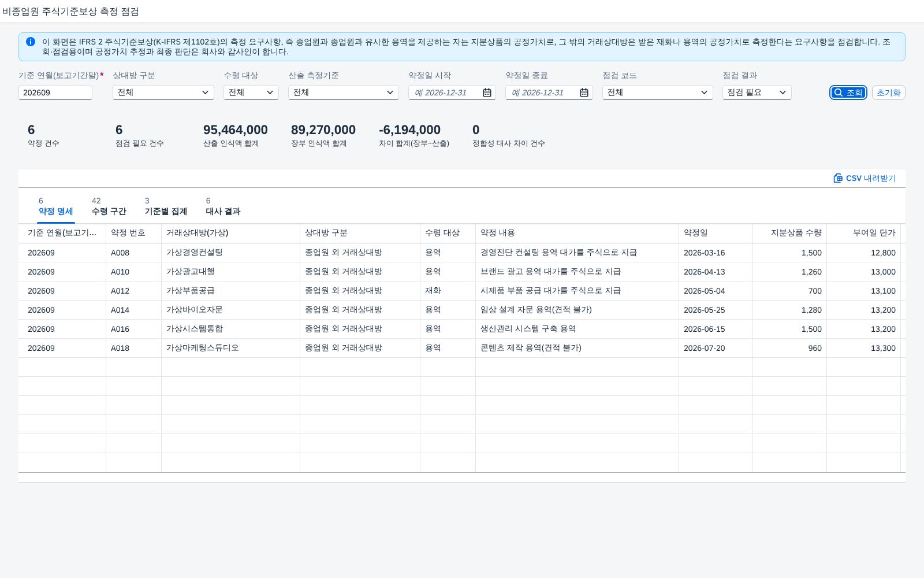Click the 산출 인식액 합계 value 95,464,000
Image resolution: width=924 pixels, height=578 pixels.
click(236, 130)
